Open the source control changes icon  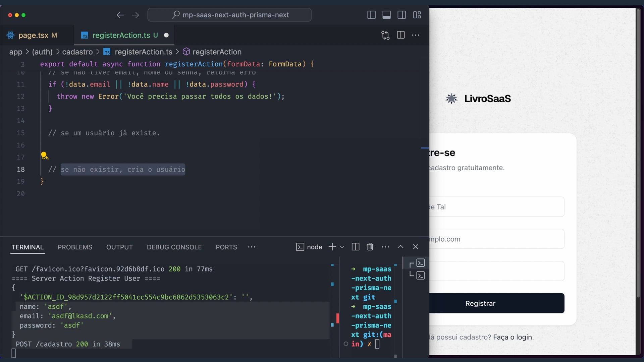coord(385,35)
